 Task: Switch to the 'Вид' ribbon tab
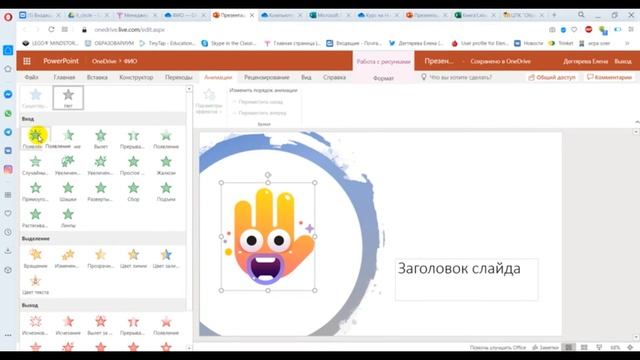point(306,77)
